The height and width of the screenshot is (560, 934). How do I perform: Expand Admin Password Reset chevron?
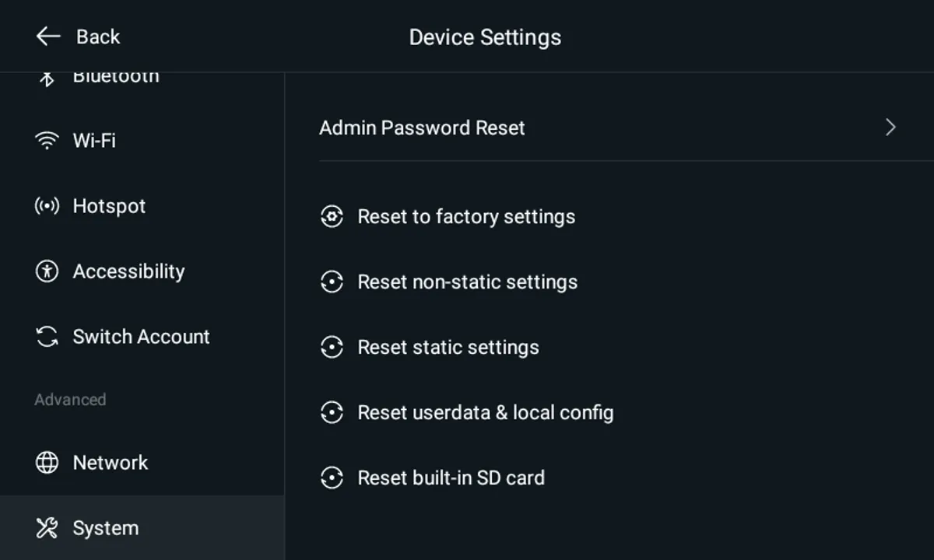(x=891, y=128)
